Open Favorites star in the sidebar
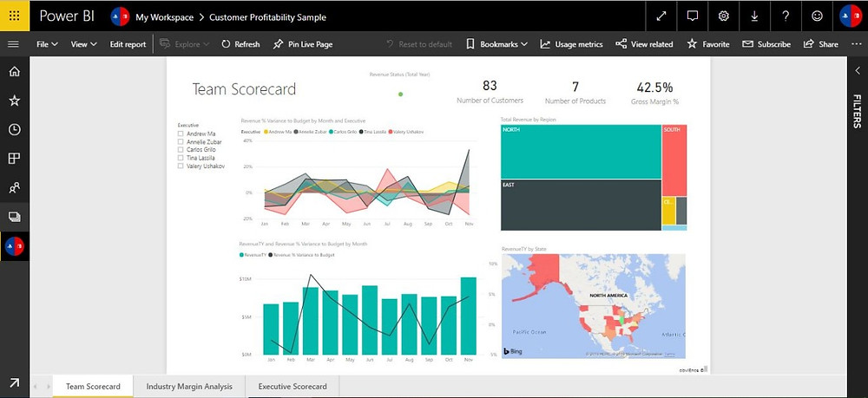The height and width of the screenshot is (398, 868). [15, 100]
